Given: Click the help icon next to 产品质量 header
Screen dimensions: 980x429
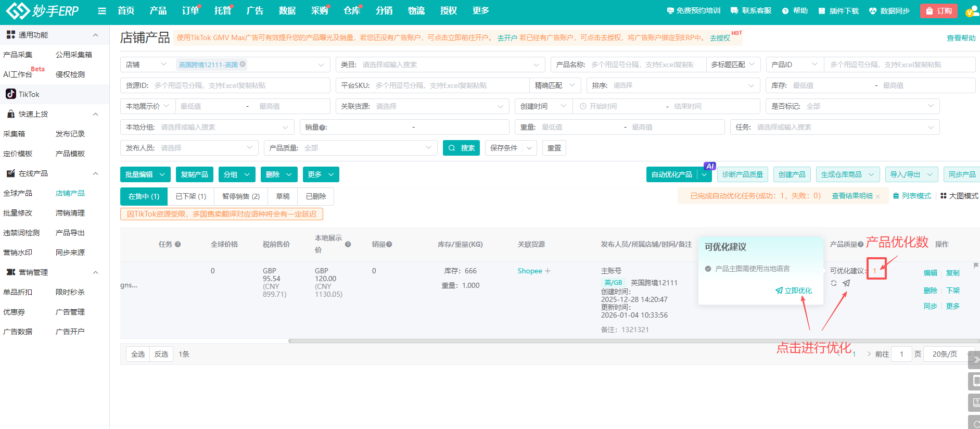Looking at the screenshot, I should [861, 244].
